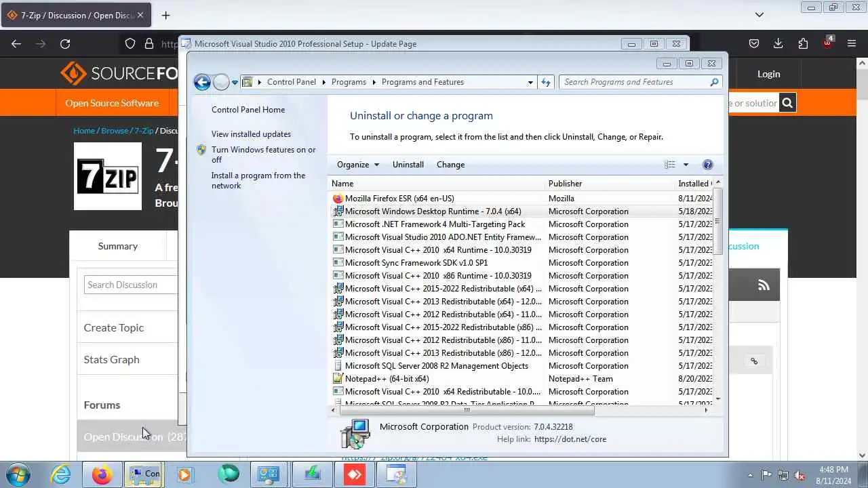Viewport: 868px width, 488px height.
Task: Click Stats Graph in the sidebar
Action: [111, 359]
